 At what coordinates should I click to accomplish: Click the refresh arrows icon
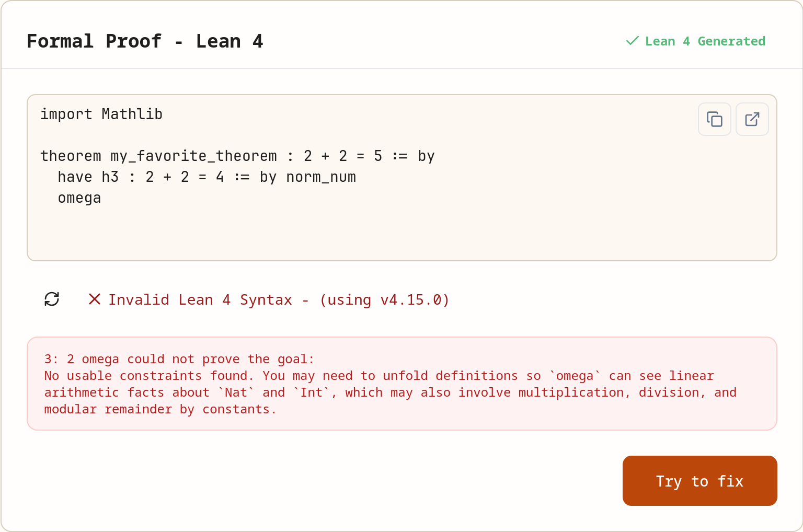click(x=52, y=299)
